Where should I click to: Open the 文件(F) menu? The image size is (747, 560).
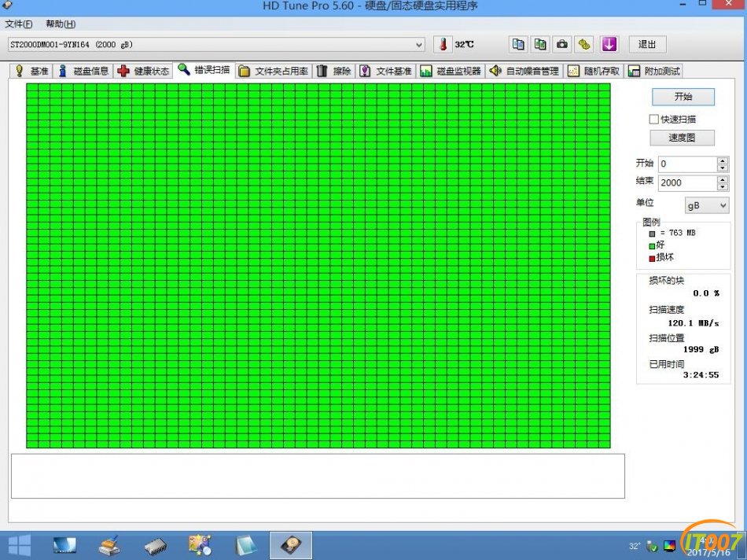(x=19, y=24)
